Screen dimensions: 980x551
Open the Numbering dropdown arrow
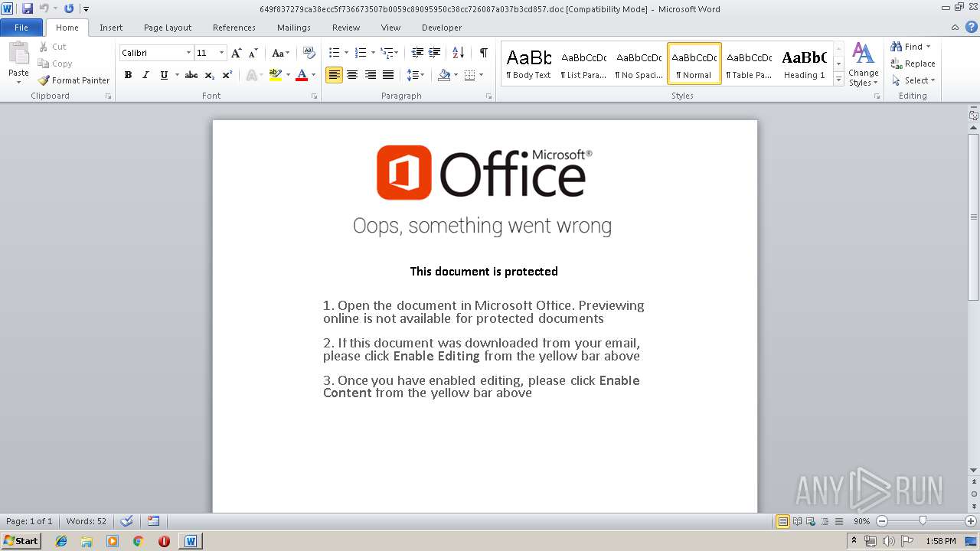pyautogui.click(x=373, y=53)
